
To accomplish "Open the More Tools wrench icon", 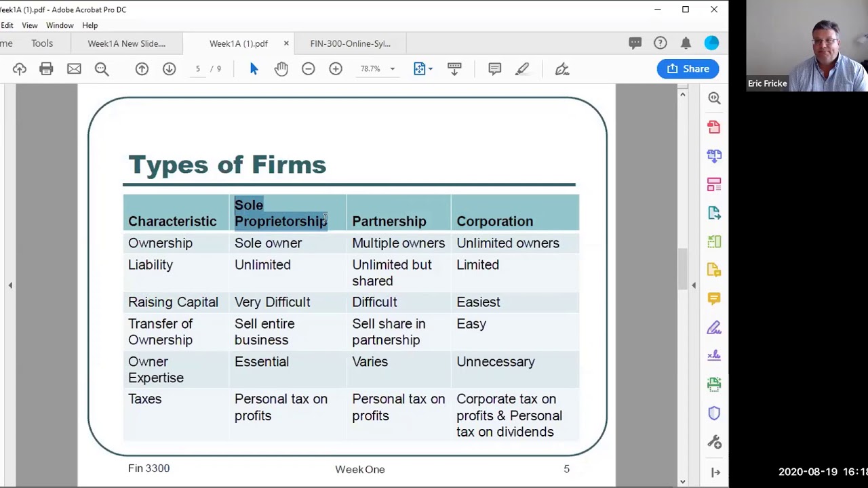I will [x=714, y=442].
